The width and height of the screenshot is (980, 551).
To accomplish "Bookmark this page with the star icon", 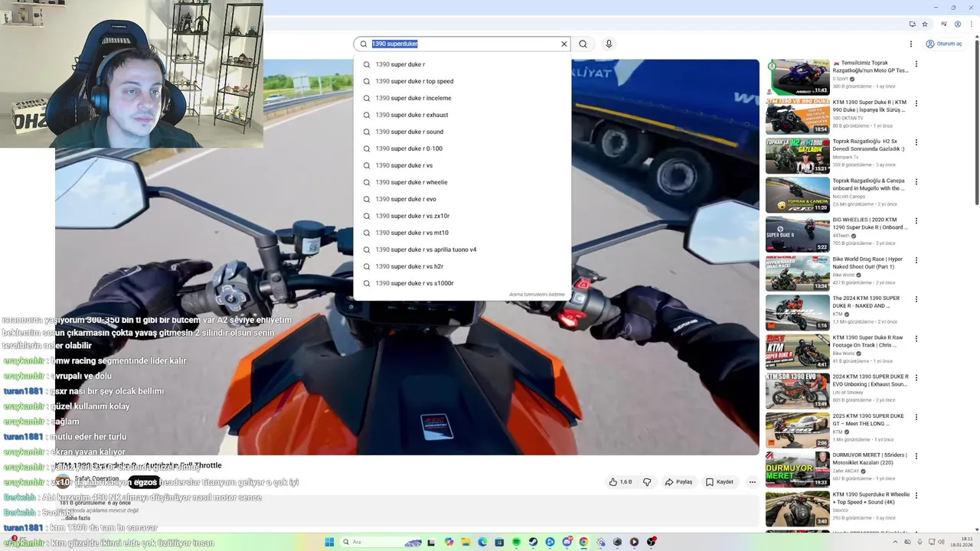I will click(925, 24).
